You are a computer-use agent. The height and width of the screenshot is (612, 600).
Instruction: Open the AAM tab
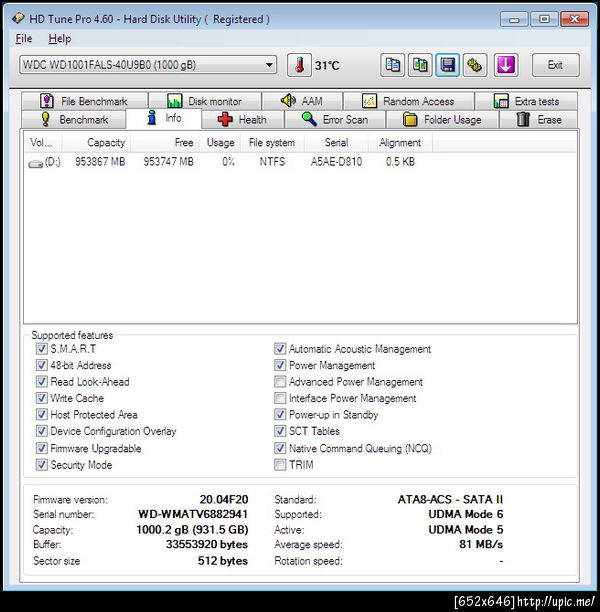click(x=303, y=101)
